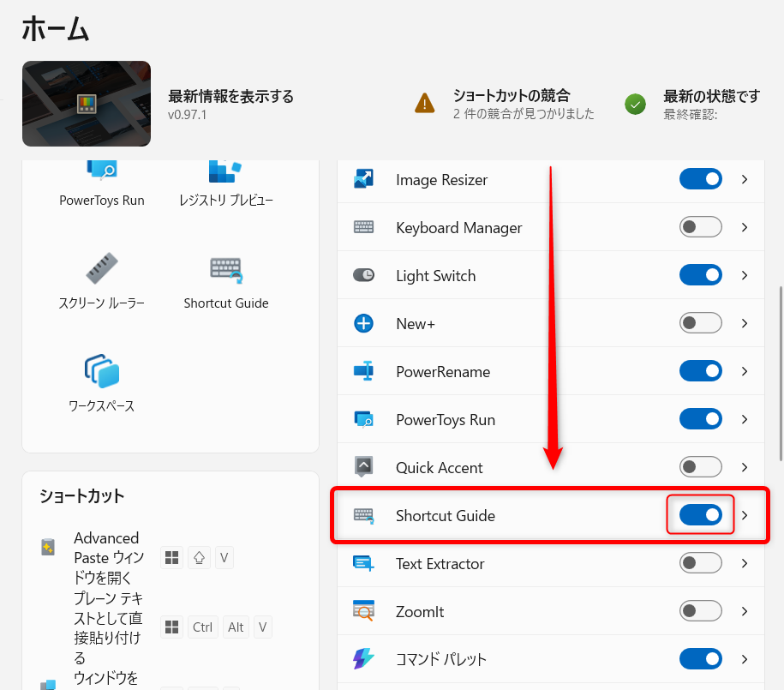Select the Quick Accent icon
Image resolution: width=784 pixels, height=690 pixels.
tap(363, 467)
